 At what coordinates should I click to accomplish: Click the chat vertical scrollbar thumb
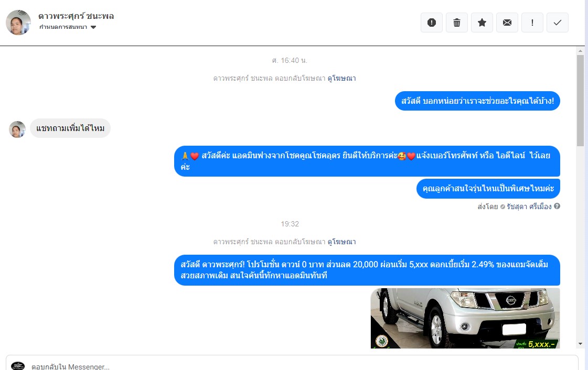point(580,101)
